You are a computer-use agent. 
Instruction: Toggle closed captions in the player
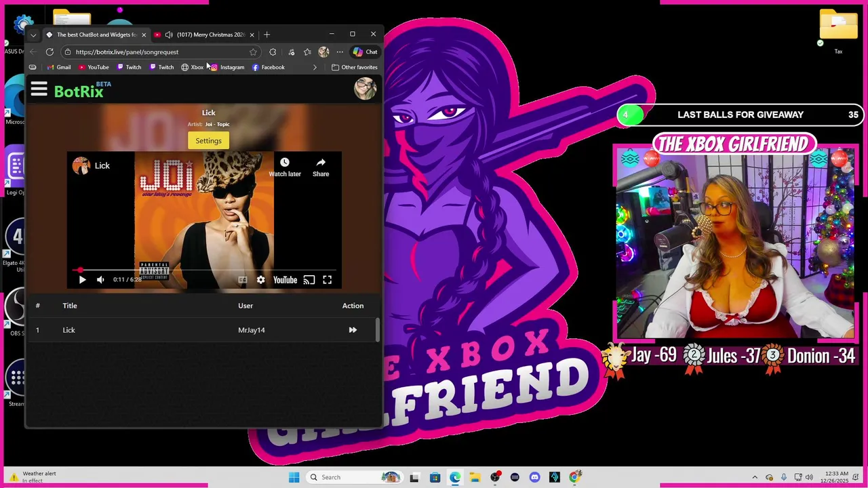pyautogui.click(x=242, y=280)
